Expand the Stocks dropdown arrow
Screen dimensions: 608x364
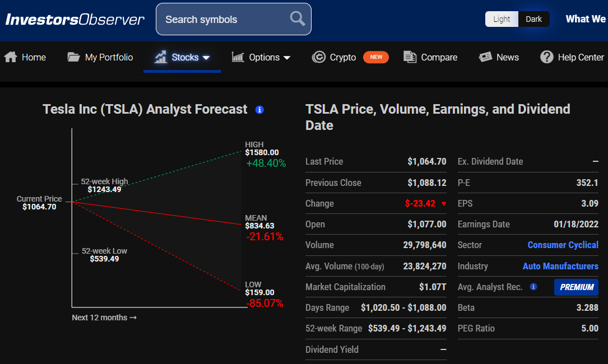click(x=206, y=58)
